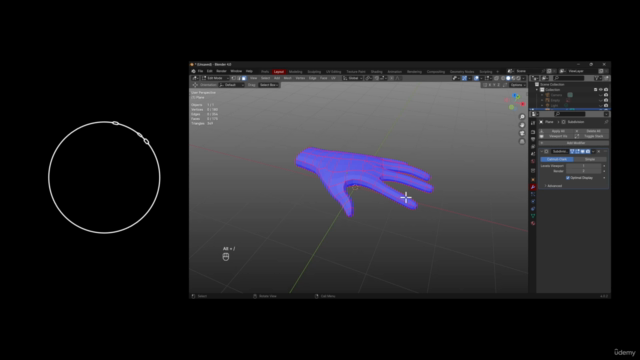Image resolution: width=640 pixels, height=360 pixels.
Task: Open the Global transform orientation dropdown
Action: [x=352, y=78]
